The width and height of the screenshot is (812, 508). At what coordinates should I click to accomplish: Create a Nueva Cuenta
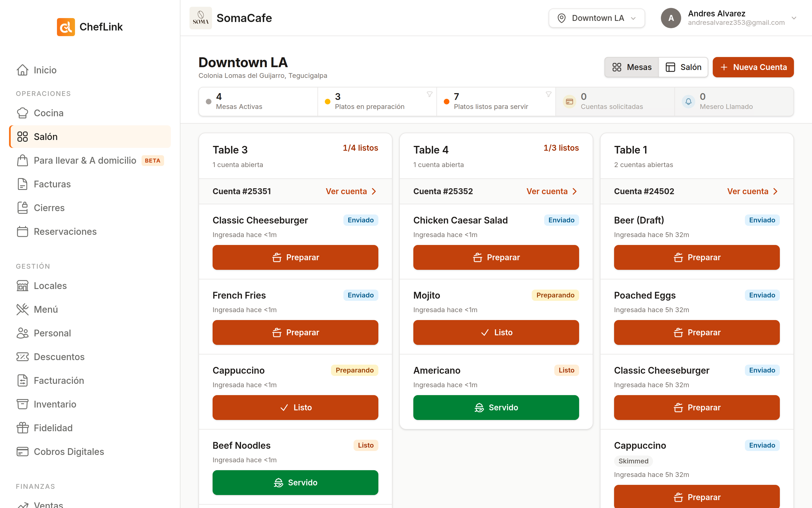click(x=753, y=67)
